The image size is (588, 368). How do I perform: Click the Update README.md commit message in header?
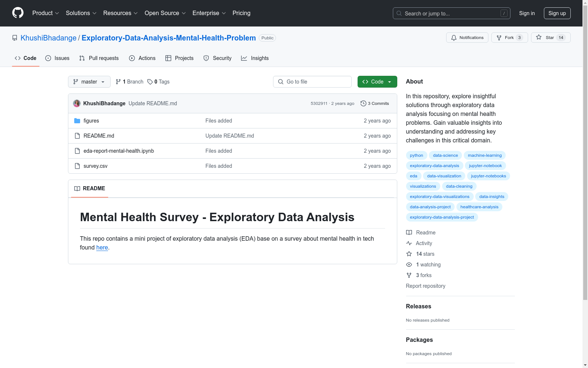click(x=153, y=103)
